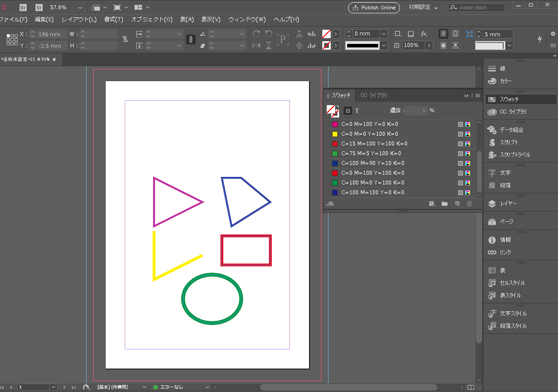Viewport: 558px width, 392px height.
Task: Open the レイアウト(L) menu
Action: pos(79,20)
